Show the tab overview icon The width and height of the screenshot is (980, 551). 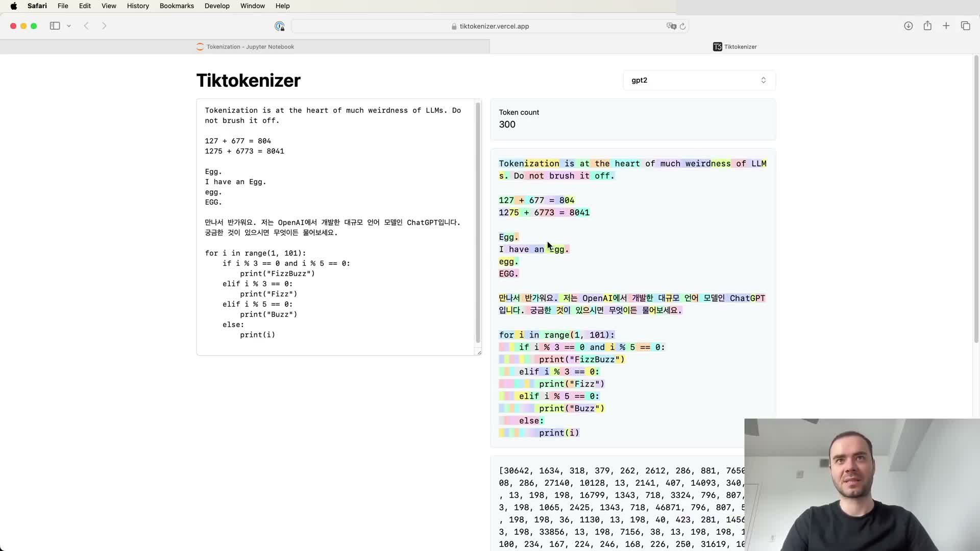point(965,26)
